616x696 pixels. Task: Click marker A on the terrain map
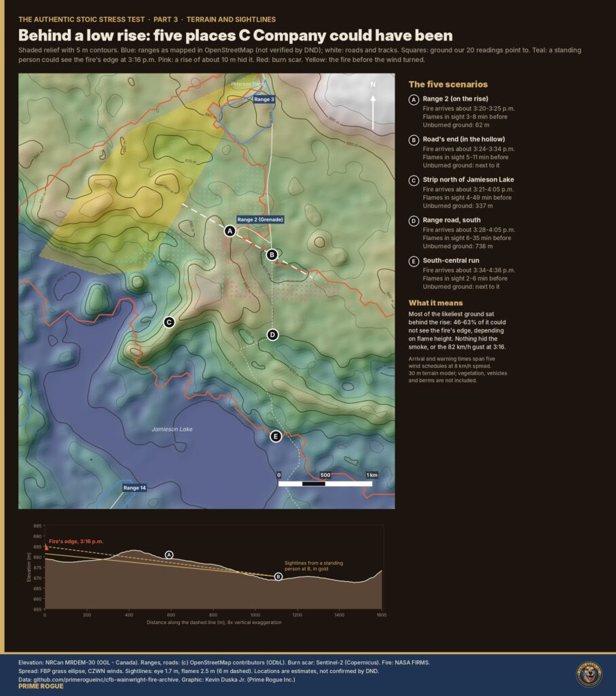[230, 231]
